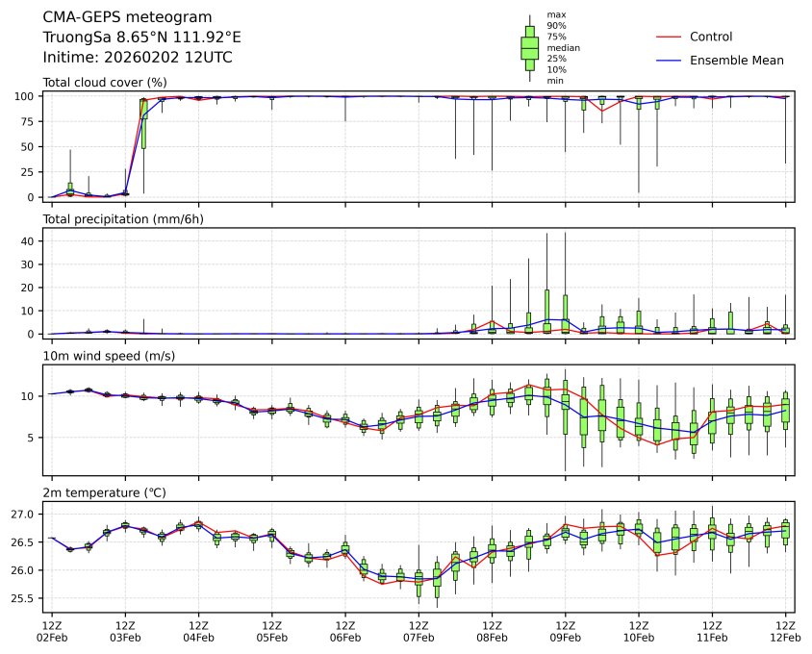The width and height of the screenshot is (812, 654).
Task: Click the red Control legend line
Action: [x=668, y=37]
